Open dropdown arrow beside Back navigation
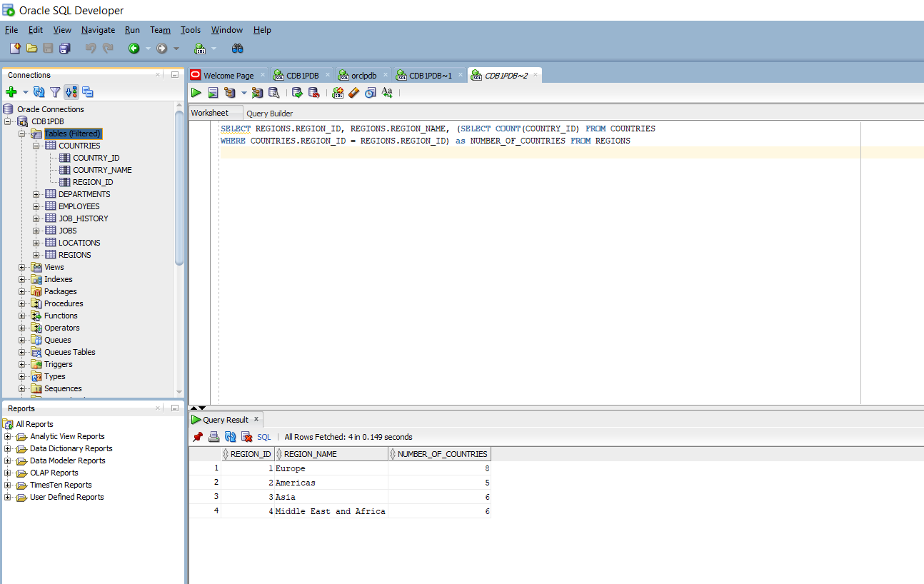Screen dimensions: 924x584 (x=148, y=49)
